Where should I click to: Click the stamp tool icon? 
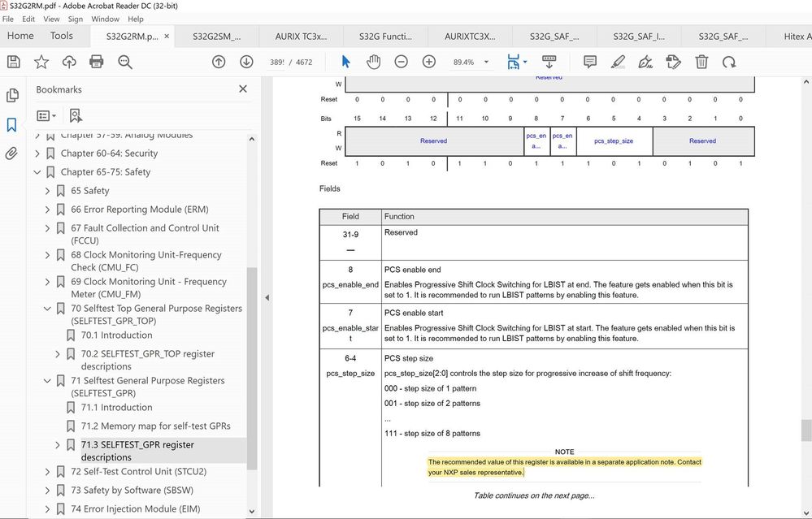coord(673,62)
